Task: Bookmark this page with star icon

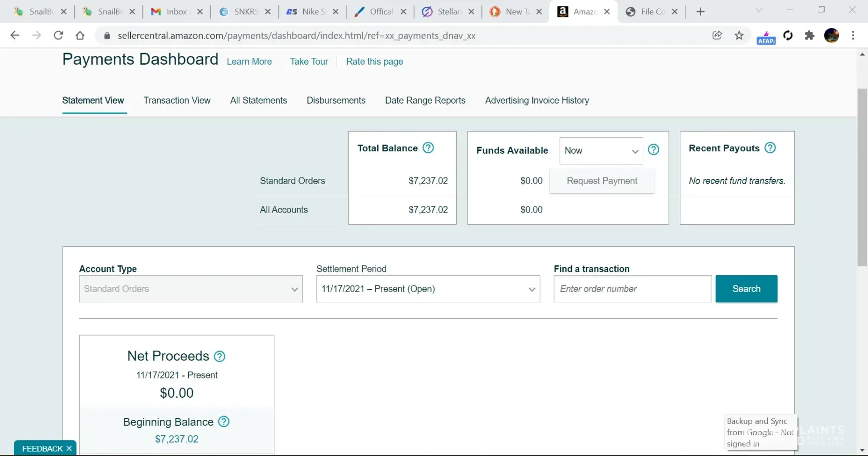Action: tap(739, 36)
